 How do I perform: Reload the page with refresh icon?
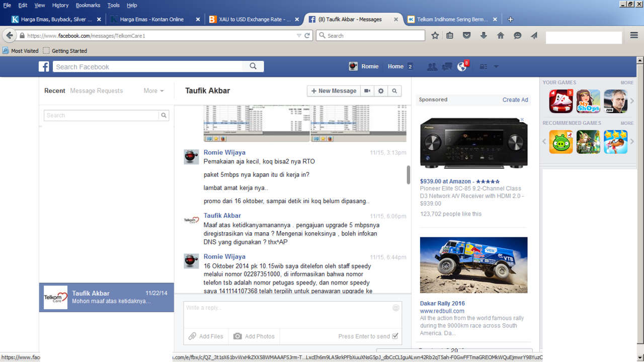tap(307, 36)
